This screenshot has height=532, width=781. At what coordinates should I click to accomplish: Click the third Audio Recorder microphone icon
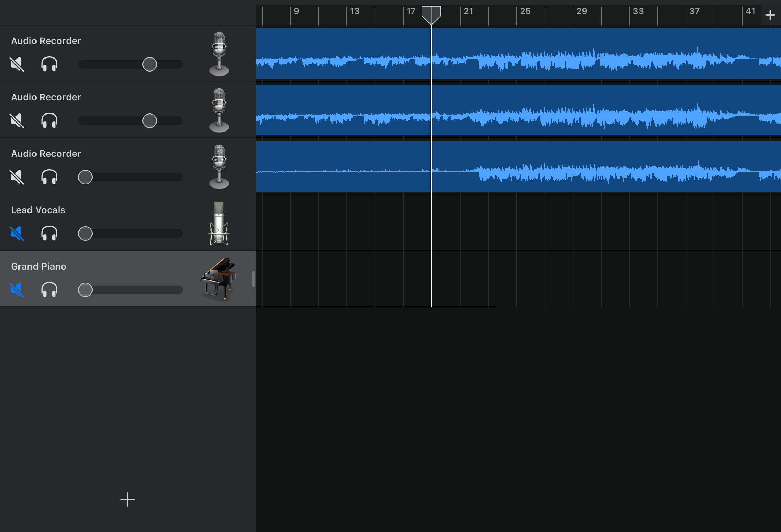coord(219,167)
